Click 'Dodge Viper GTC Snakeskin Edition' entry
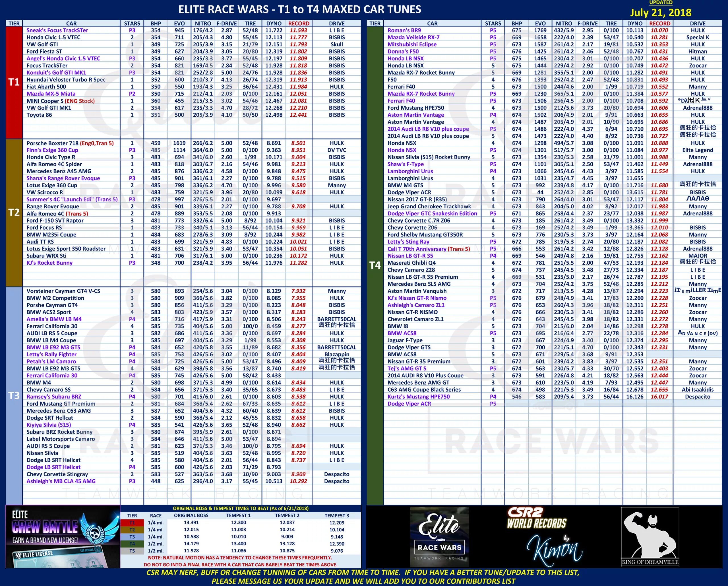728x586 pixels. 432,213
